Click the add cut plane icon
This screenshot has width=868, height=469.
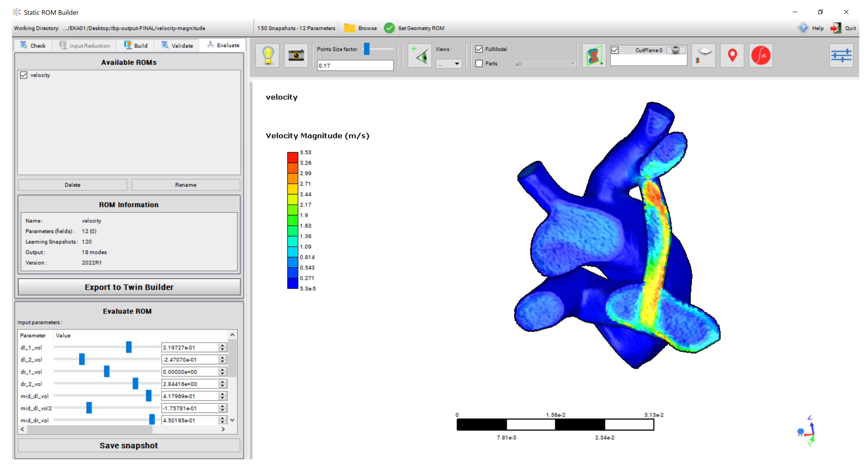tap(594, 56)
